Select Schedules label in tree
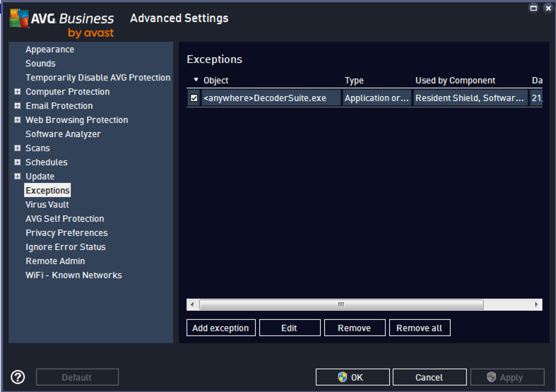556x392 pixels. (x=47, y=162)
